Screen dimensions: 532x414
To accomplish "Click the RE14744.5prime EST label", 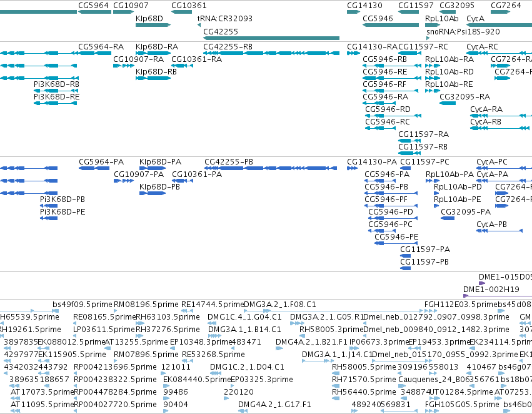I will (213, 305).
